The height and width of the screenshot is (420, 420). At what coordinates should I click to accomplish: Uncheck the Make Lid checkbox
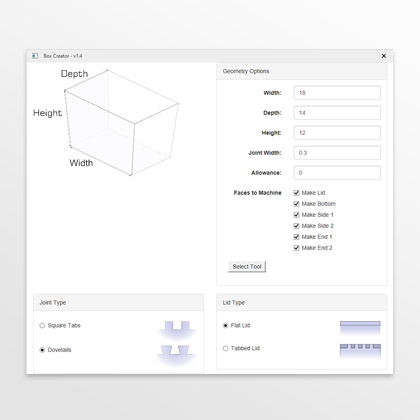click(296, 193)
